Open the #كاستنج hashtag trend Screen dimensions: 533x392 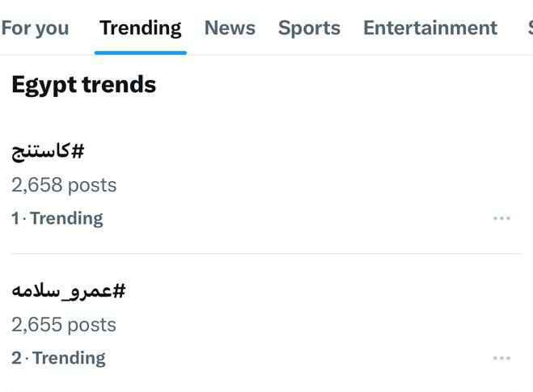(x=48, y=150)
